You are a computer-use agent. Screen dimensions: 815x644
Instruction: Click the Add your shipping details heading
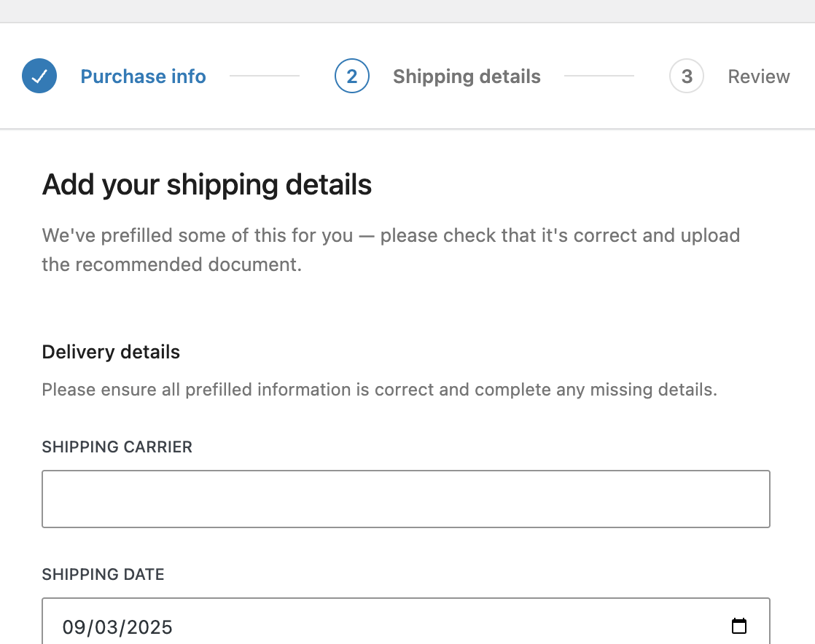[207, 185]
